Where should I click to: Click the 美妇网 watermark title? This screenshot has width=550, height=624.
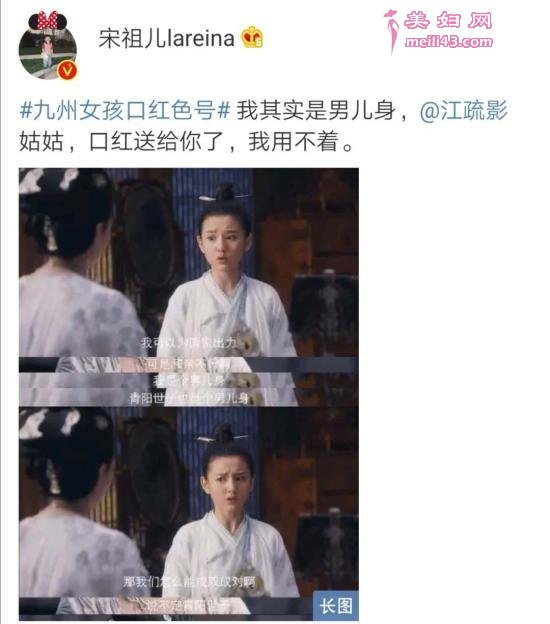pos(449,20)
